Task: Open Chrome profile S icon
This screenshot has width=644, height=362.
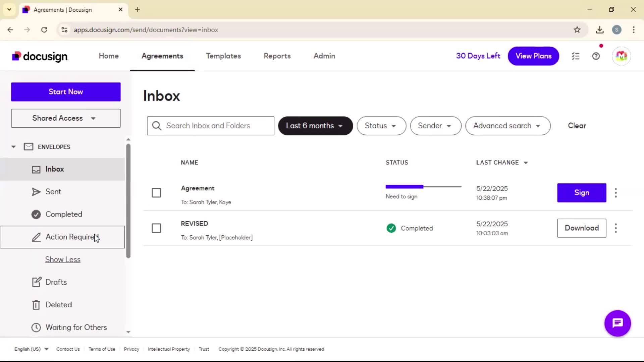Action: 616,30
